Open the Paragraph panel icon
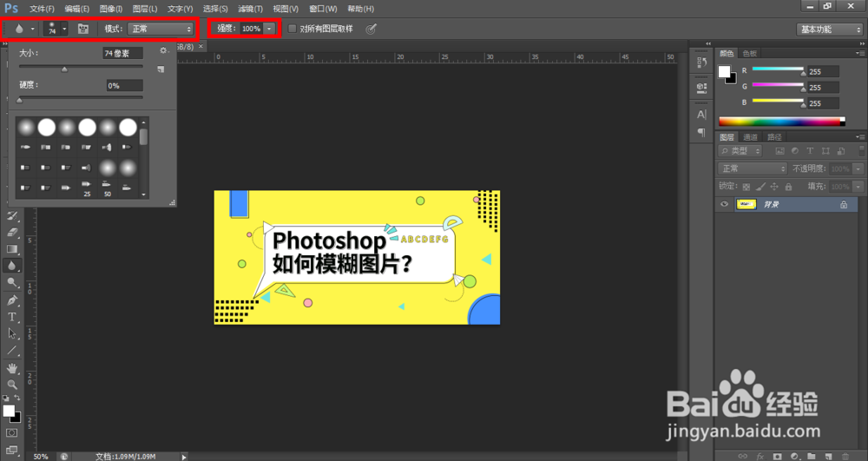Viewport: 868px width, 461px height. point(701,132)
